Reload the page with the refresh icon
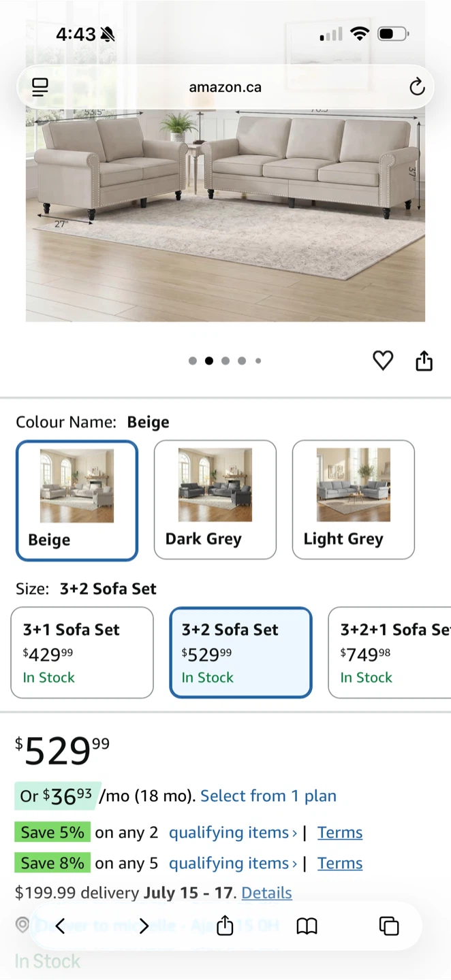The height and width of the screenshot is (980, 451). 417,87
